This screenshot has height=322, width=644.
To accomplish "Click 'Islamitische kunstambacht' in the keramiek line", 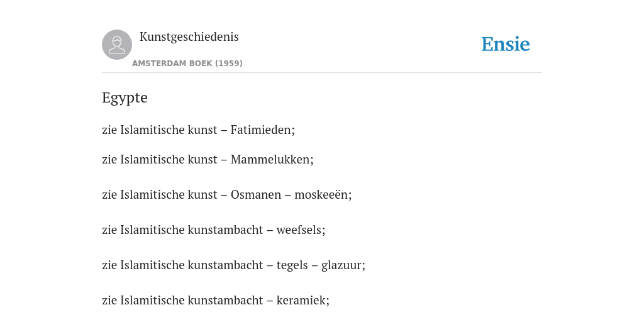I will [x=192, y=301].
